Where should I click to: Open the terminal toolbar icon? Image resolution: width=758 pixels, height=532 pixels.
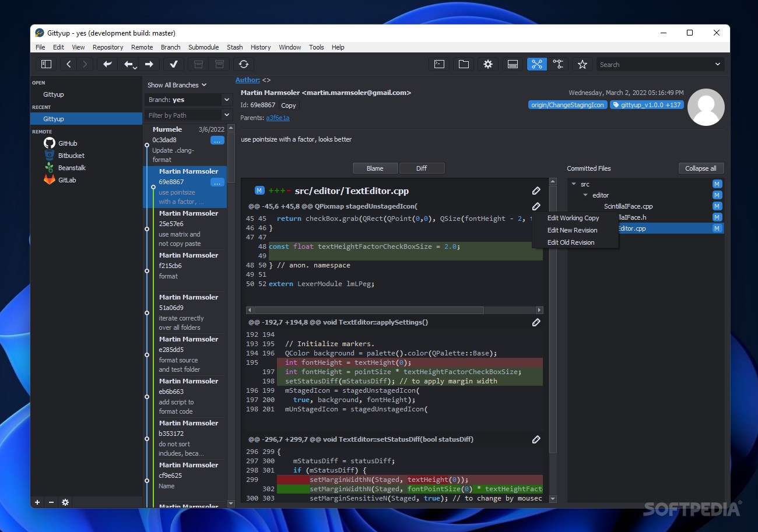[440, 64]
